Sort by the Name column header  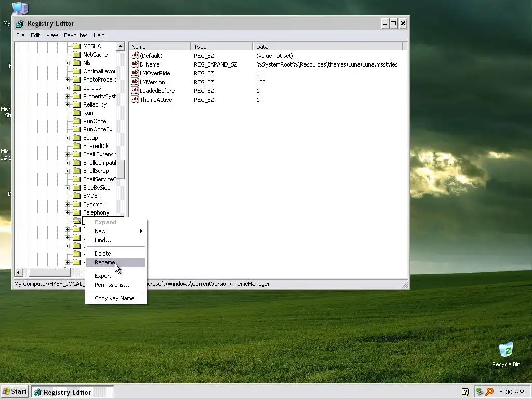pos(159,46)
